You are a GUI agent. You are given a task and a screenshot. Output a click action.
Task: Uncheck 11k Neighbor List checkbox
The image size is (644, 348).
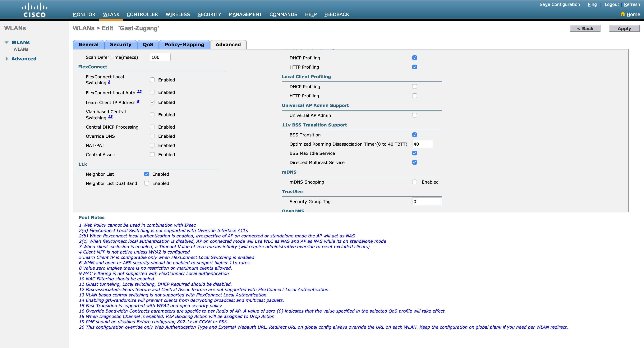[146, 174]
